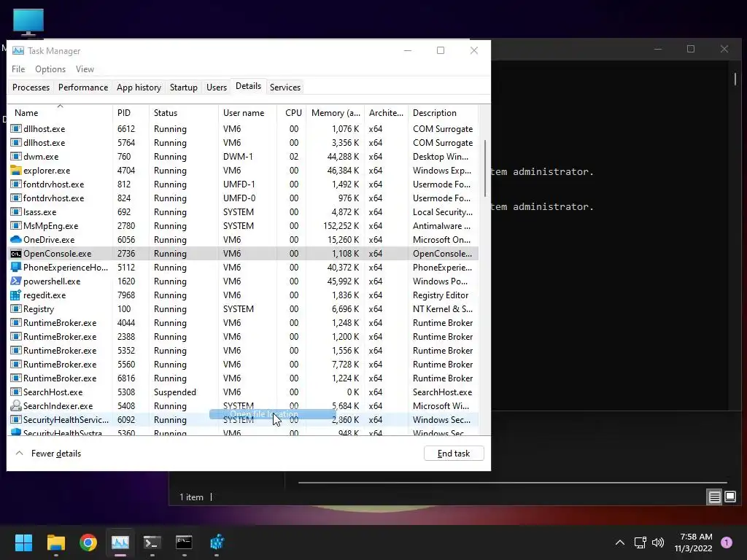Click the OneDrive.exe cloud icon

(x=16, y=239)
